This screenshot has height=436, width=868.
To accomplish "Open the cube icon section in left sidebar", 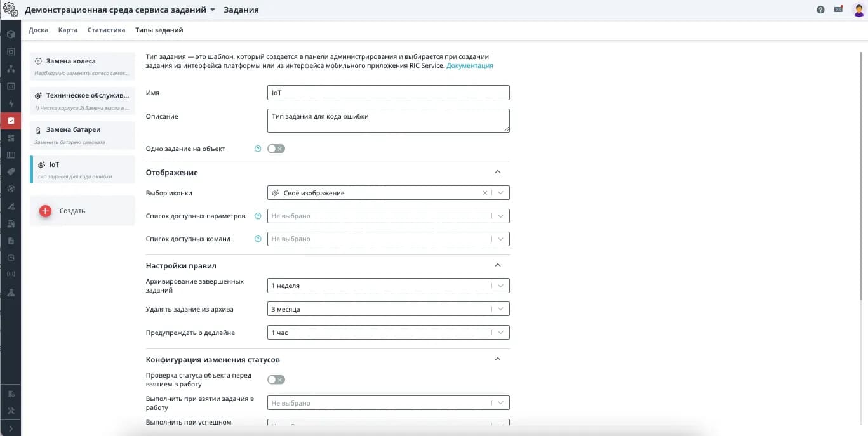I will pyautogui.click(x=11, y=34).
